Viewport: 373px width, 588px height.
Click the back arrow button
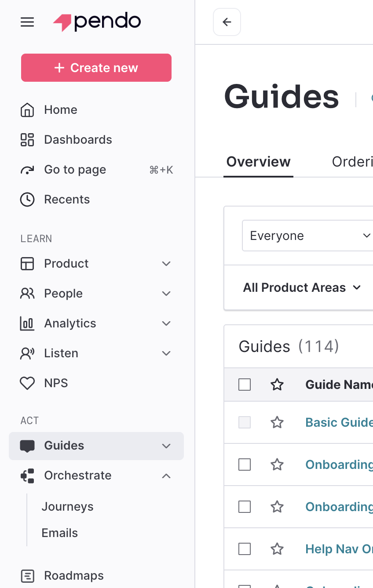click(227, 22)
